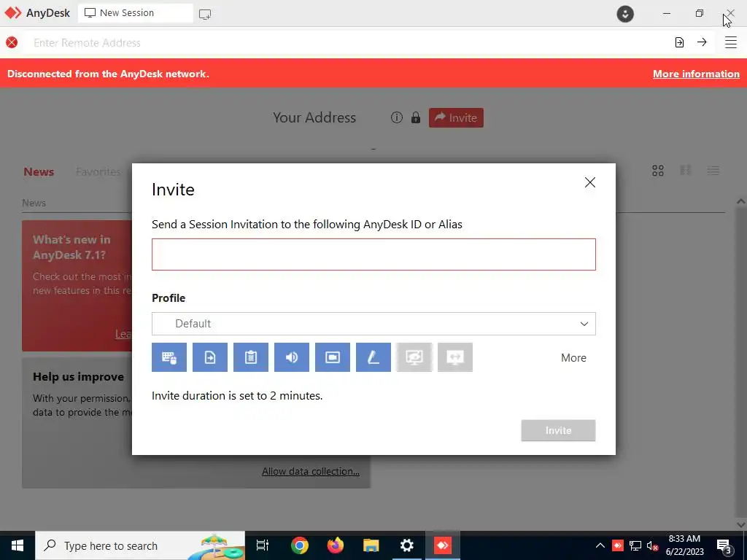Click the Help us improve heading

pyautogui.click(x=78, y=377)
